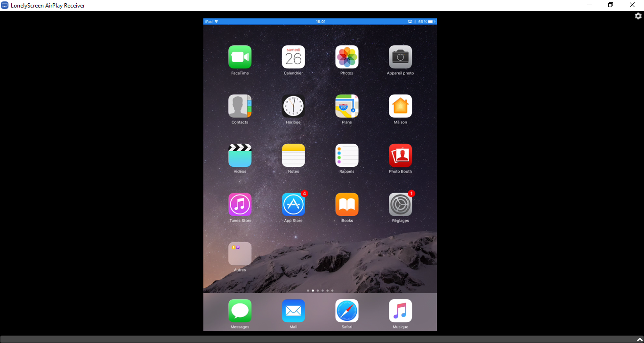Viewport: 644px width, 343px height.
Task: Open the Réglages settings app
Action: [x=401, y=204]
